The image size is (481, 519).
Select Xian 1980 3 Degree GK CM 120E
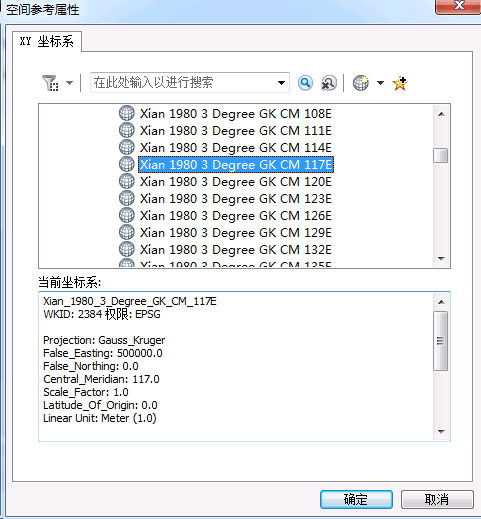pyautogui.click(x=236, y=182)
